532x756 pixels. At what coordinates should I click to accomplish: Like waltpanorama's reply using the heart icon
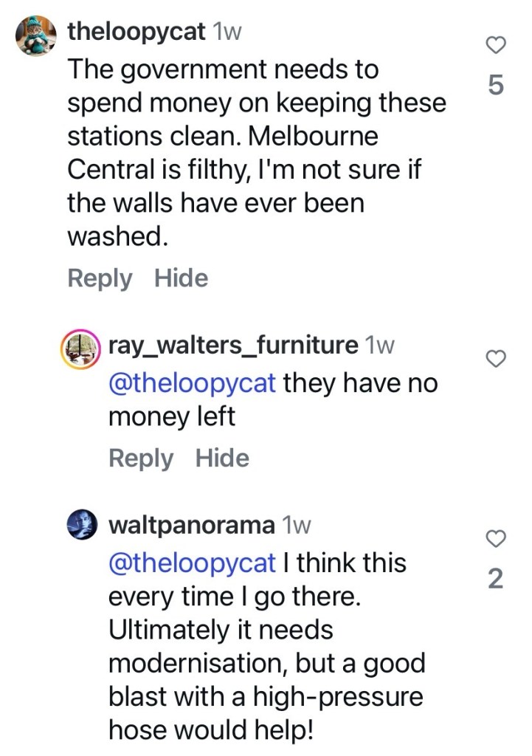click(x=497, y=539)
